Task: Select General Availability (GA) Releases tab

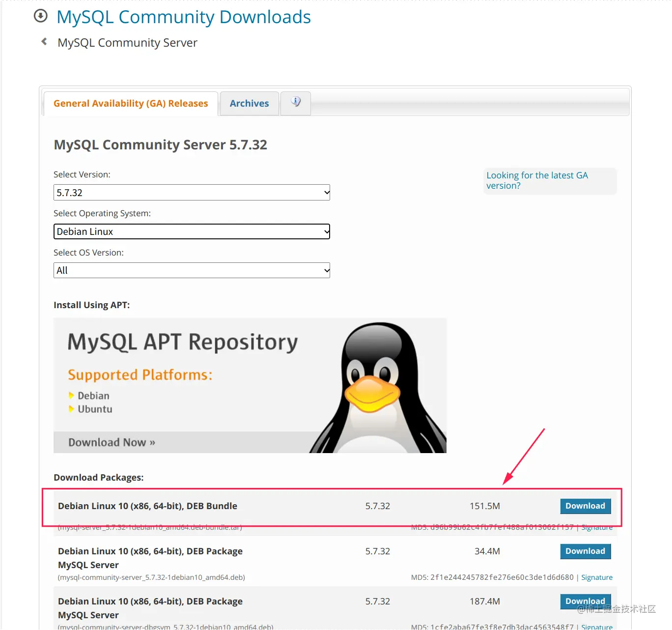Action: (x=131, y=104)
